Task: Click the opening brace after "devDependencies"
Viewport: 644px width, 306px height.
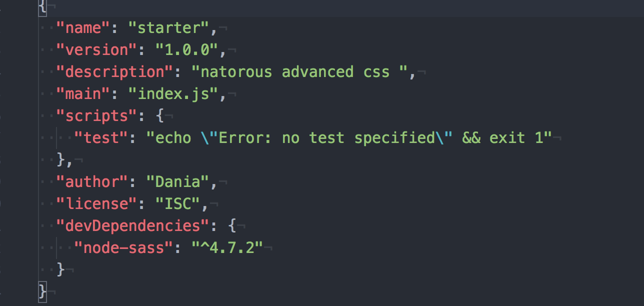Action: pos(231,226)
